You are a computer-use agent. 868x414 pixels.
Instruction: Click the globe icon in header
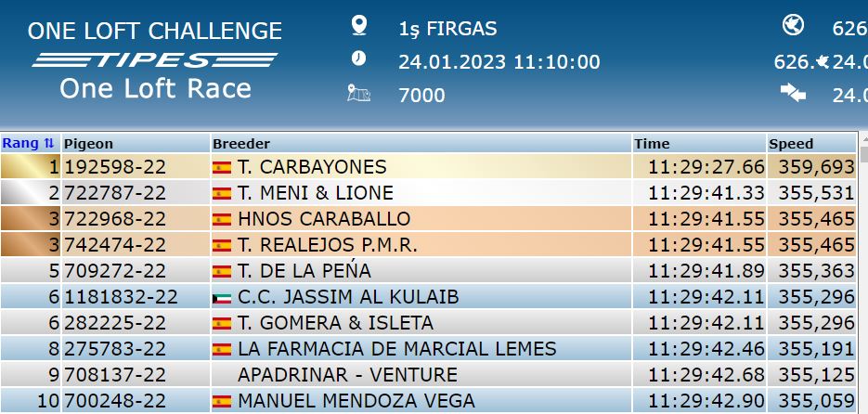click(x=793, y=25)
